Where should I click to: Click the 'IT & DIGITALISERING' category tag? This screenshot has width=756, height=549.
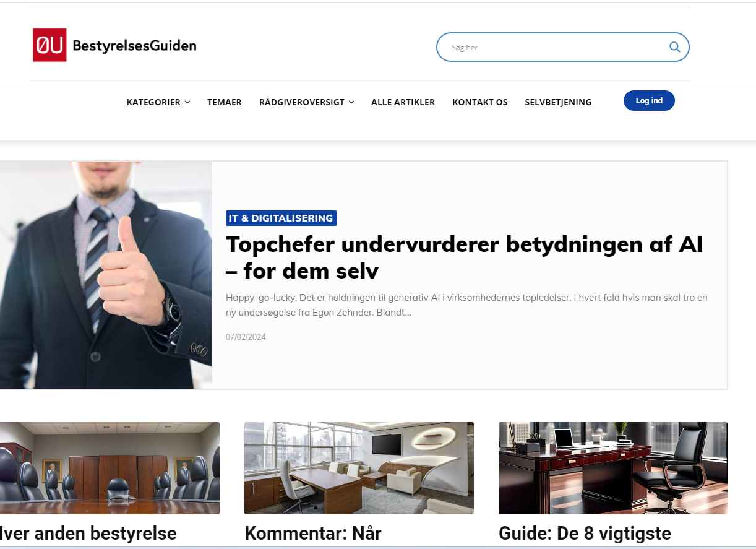[281, 218]
